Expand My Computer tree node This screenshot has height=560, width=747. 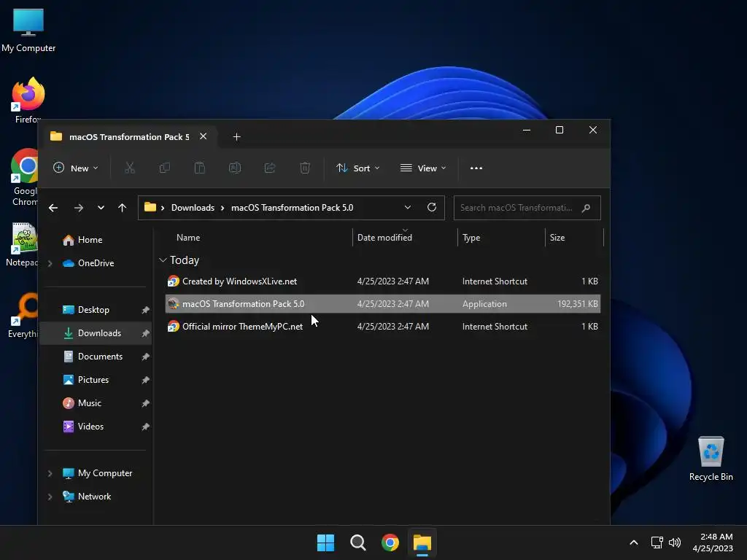click(x=50, y=473)
